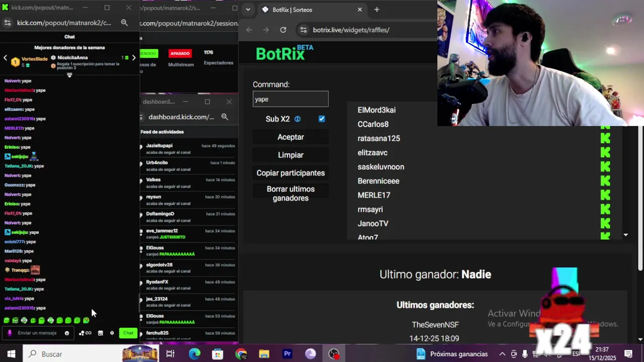Select participant Berenniceee
Image resolution: width=644 pixels, height=362 pixels.
(x=378, y=181)
